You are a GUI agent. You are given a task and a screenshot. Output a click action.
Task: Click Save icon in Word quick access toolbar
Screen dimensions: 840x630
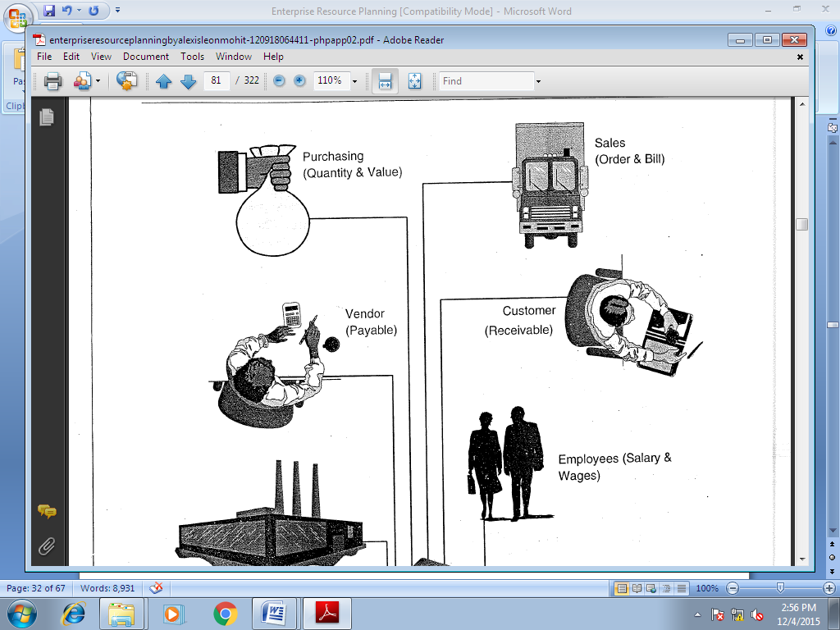coord(49,10)
